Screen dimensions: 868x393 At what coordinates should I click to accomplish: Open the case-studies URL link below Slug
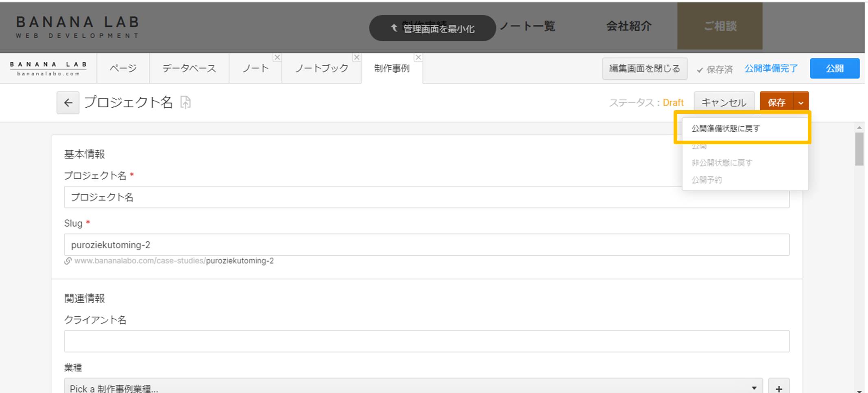pyautogui.click(x=174, y=261)
